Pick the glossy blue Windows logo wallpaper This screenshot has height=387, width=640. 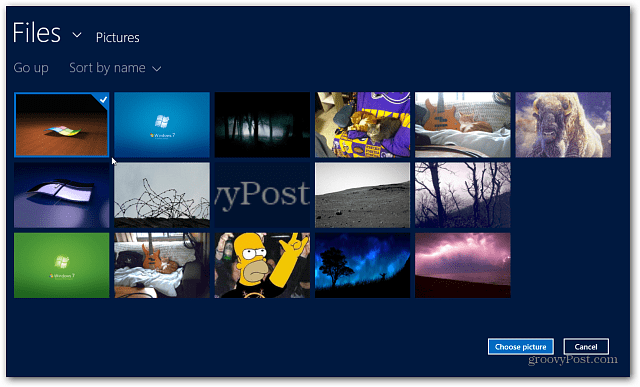[x=62, y=195]
